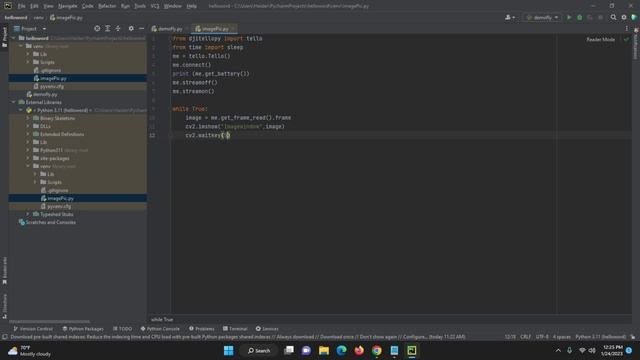Open Google Chrome from the taskbar
Image resolution: width=640 pixels, height=360 pixels.
(377, 351)
